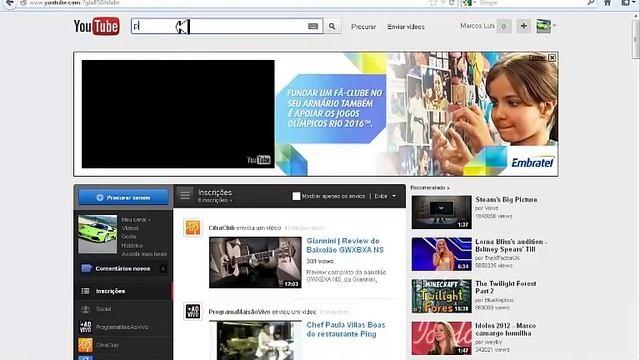Click the YouTube logo
This screenshot has width=640, height=360.
point(96,27)
